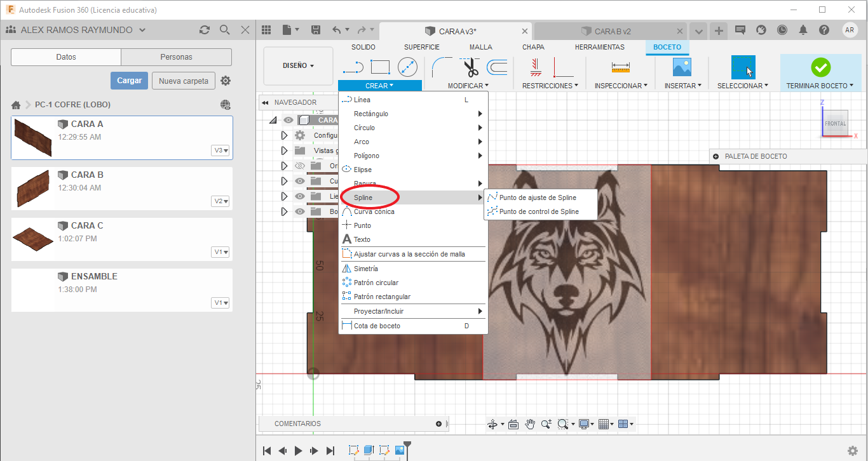Switch to the SUPERFICIE tab
This screenshot has width=868, height=461.
pyautogui.click(x=421, y=47)
